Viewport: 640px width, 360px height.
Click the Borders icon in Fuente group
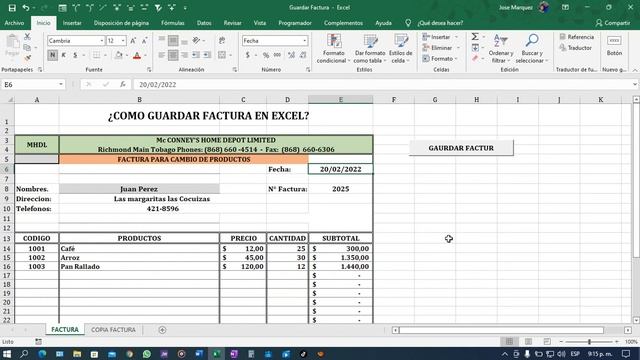(96, 55)
